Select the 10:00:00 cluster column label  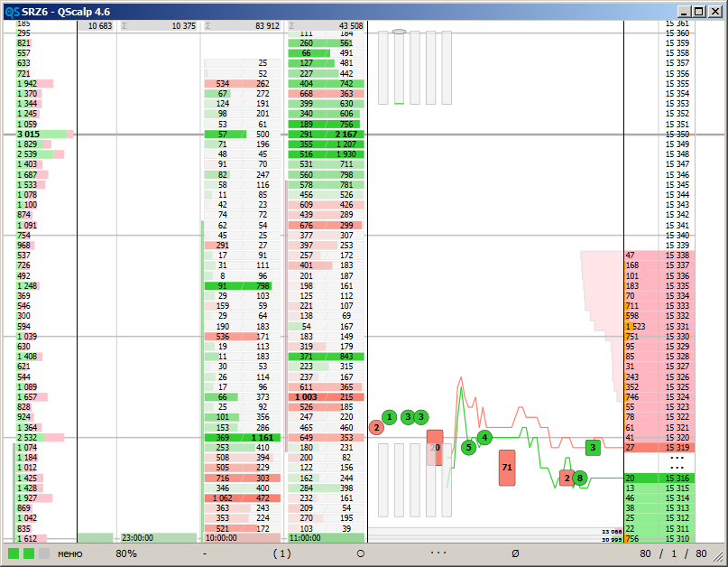point(222,537)
